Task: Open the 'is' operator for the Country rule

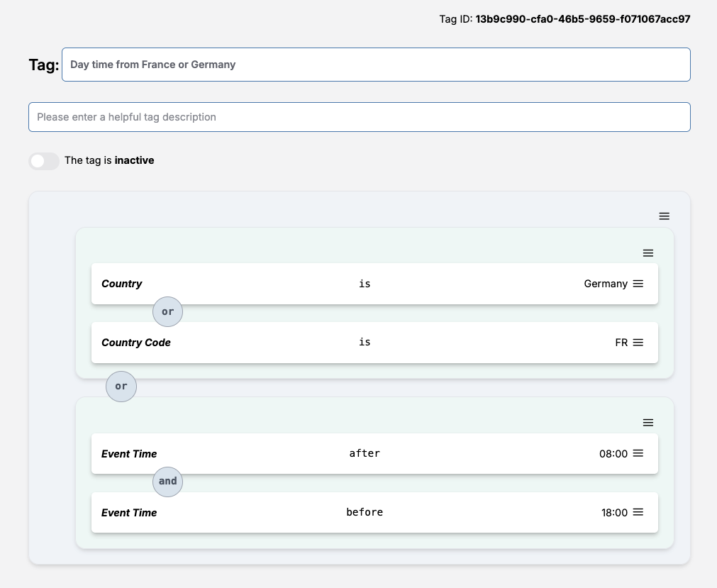Action: coord(365,283)
